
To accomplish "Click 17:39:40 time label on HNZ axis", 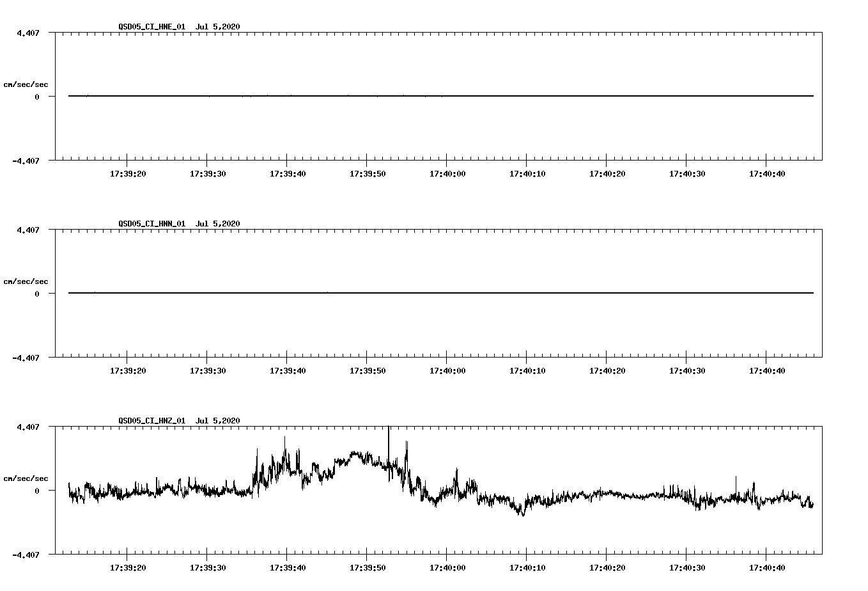I will click(x=288, y=567).
